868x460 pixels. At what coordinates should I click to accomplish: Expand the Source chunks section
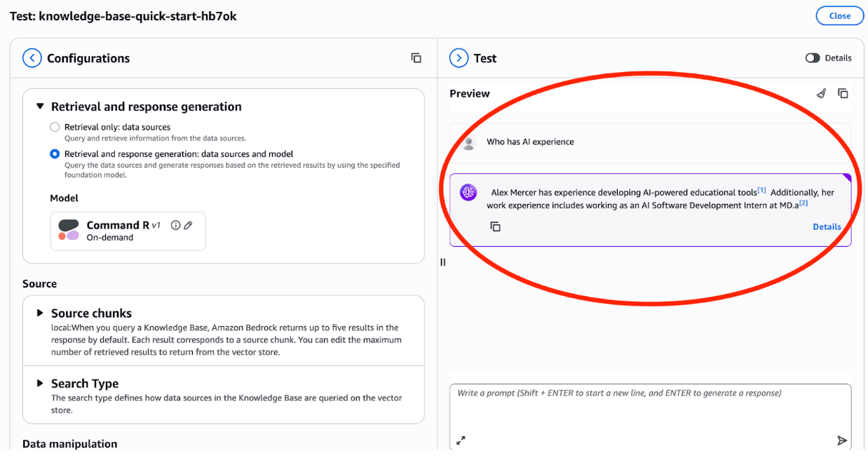(40, 313)
